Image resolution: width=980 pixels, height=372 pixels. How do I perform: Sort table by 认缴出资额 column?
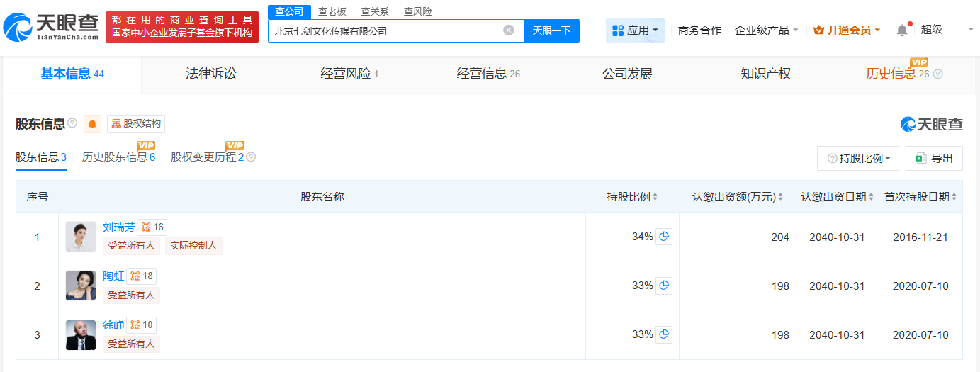coord(738,197)
